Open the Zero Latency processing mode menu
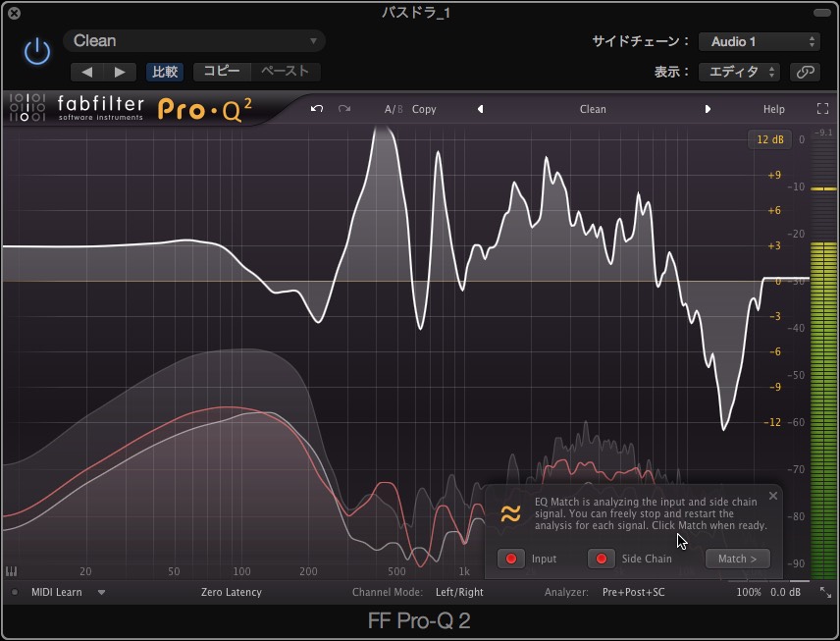 click(232, 592)
